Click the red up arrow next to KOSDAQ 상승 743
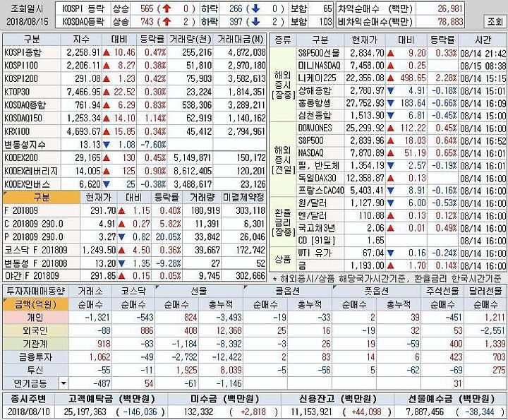The height and width of the screenshot is (420, 508). pyautogui.click(x=167, y=22)
